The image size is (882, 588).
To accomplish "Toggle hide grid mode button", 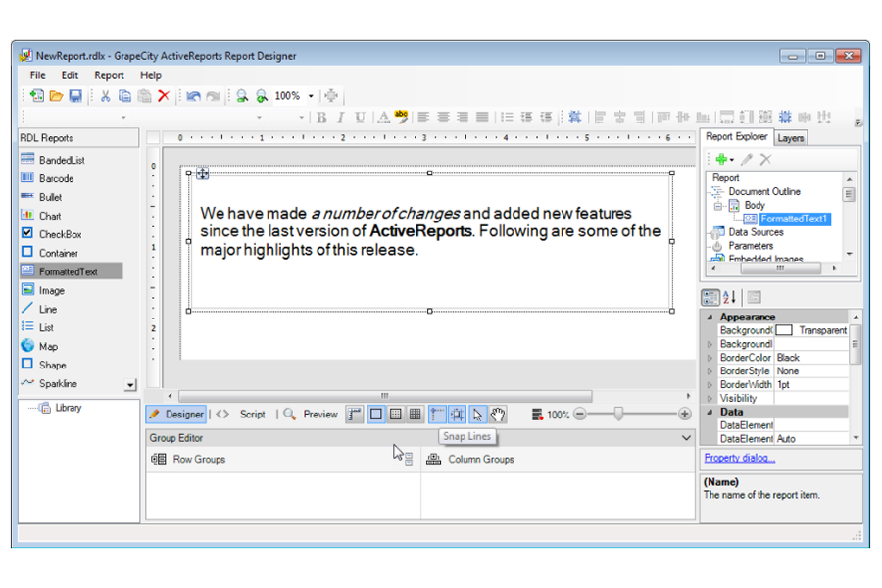I will tap(375, 415).
